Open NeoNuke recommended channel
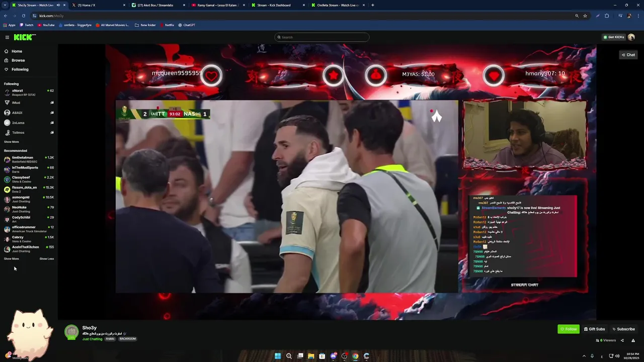 [x=29, y=209]
